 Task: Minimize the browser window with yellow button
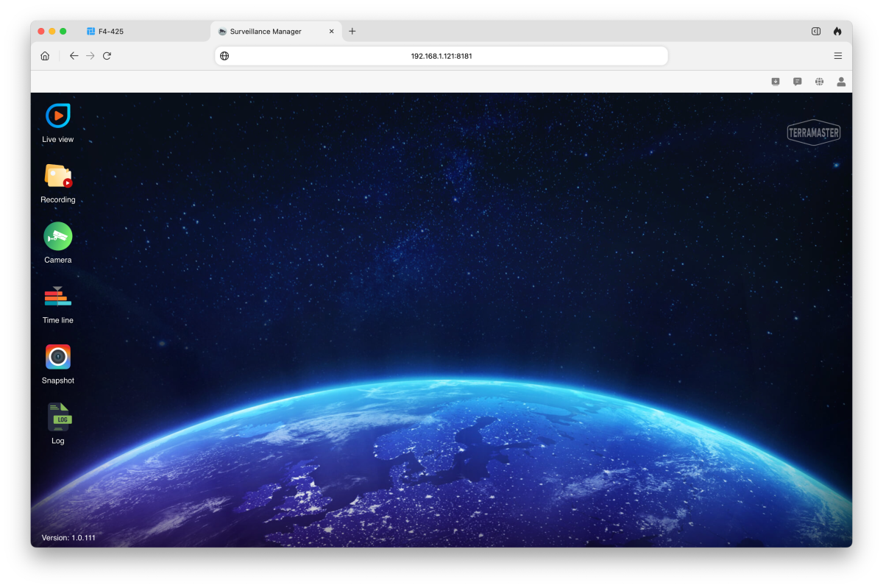pos(52,31)
